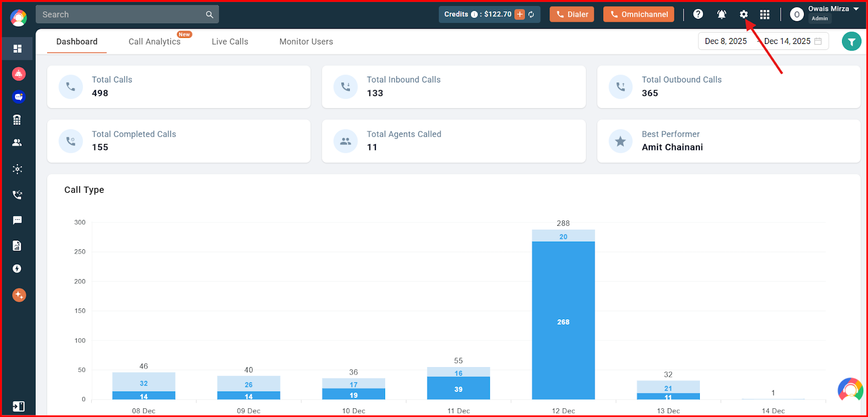
Task: Click the Admin role badge
Action: coord(820,18)
